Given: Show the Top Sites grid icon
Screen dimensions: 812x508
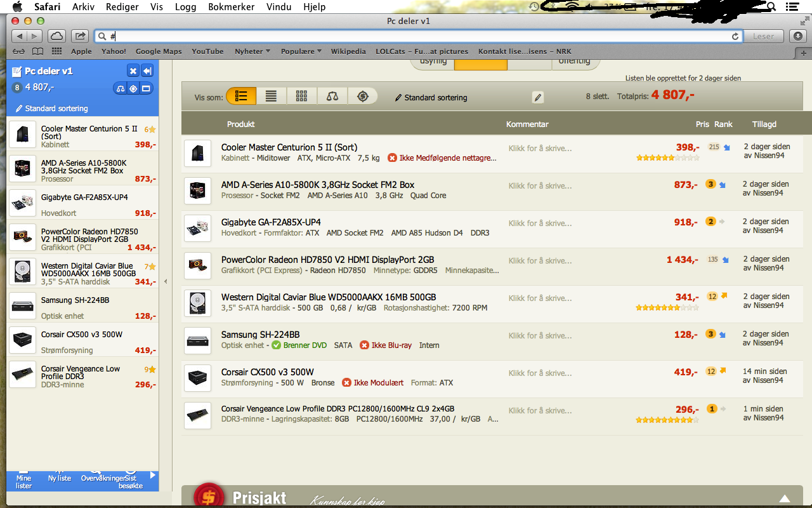Looking at the screenshot, I should point(57,51).
